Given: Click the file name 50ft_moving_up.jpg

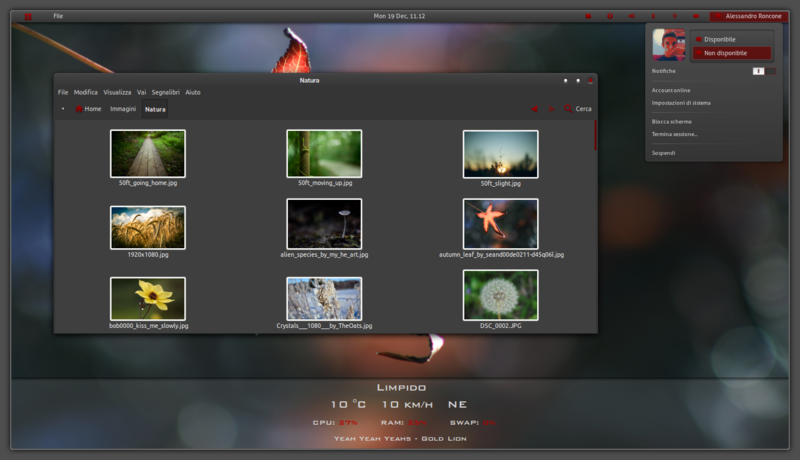Looking at the screenshot, I should tap(325, 183).
